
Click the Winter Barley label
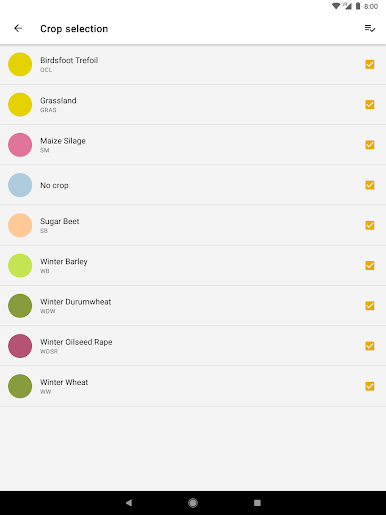[x=64, y=262]
